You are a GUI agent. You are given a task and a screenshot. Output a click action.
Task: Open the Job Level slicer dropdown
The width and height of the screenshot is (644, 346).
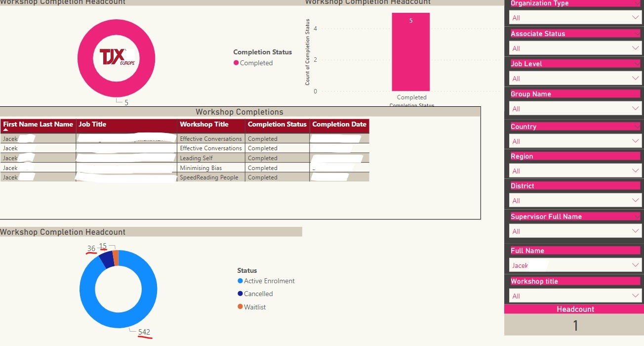575,79
